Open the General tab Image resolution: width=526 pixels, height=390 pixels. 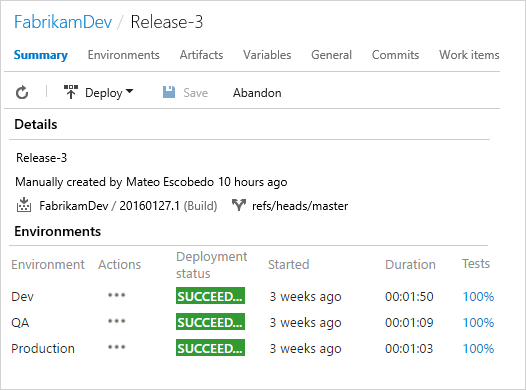(x=331, y=55)
